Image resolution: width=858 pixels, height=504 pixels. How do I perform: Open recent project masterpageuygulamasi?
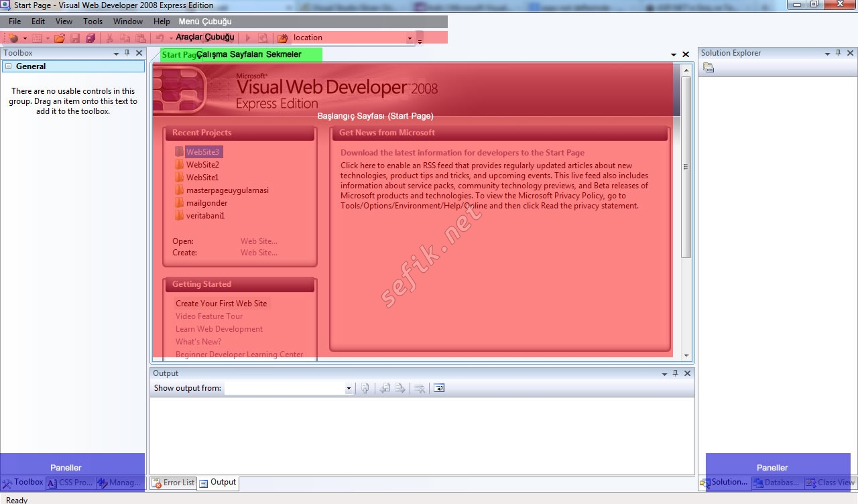[227, 190]
